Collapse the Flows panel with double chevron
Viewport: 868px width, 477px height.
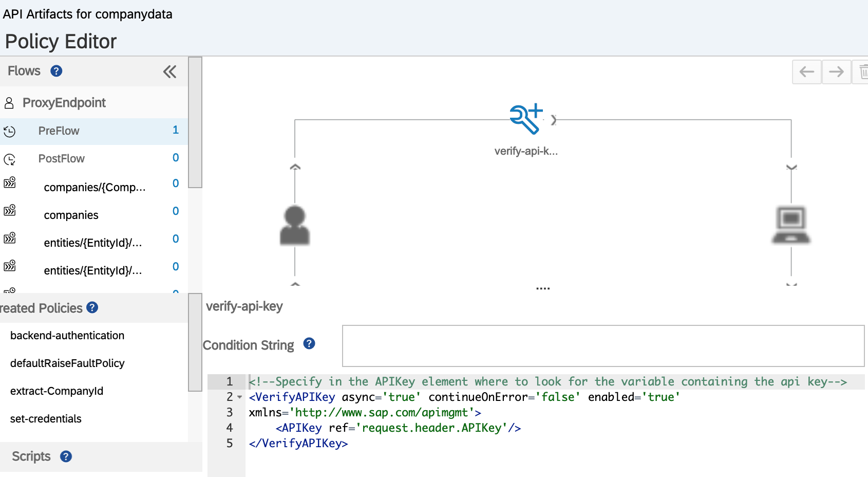pos(169,71)
